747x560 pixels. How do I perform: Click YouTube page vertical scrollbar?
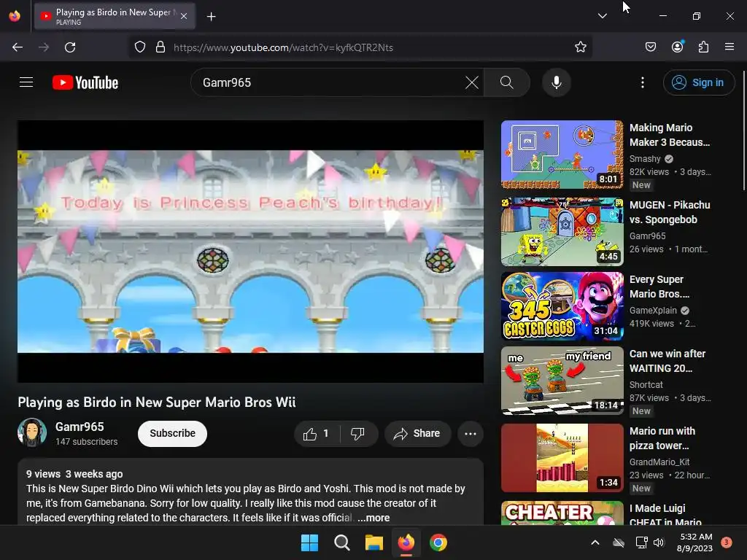pos(743,131)
